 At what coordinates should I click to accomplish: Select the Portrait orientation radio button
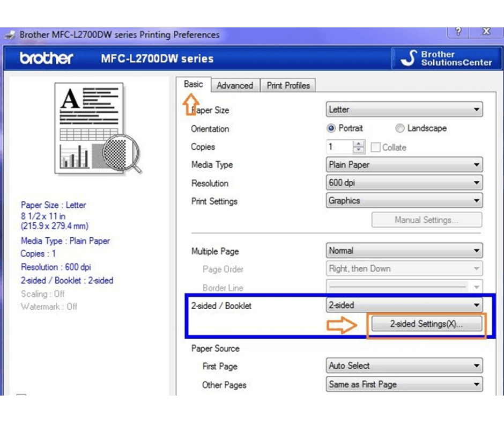pos(331,128)
